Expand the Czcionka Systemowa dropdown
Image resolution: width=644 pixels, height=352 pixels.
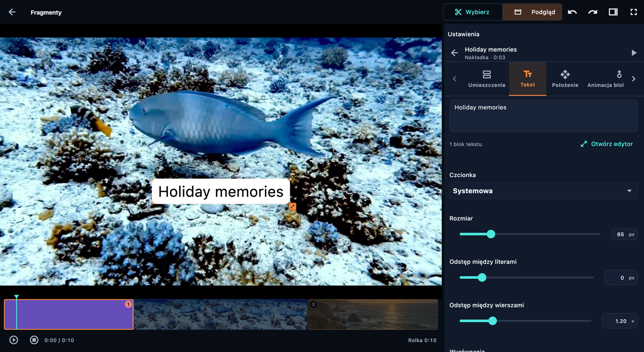coord(543,191)
